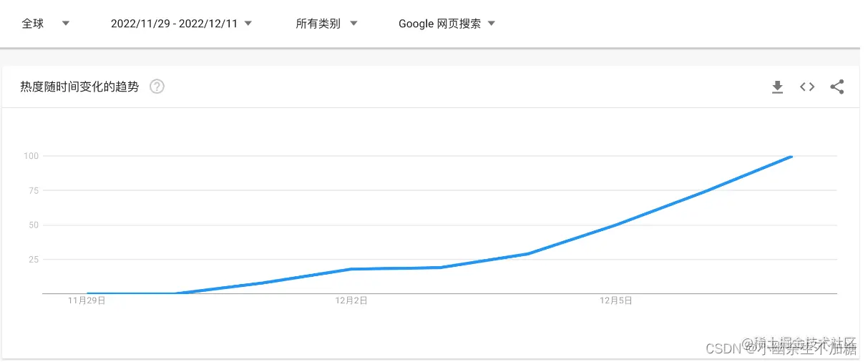Viewport: 868px width, 362px height.
Task: Click the 热度随时间变化的趋势 title
Action: click(79, 87)
